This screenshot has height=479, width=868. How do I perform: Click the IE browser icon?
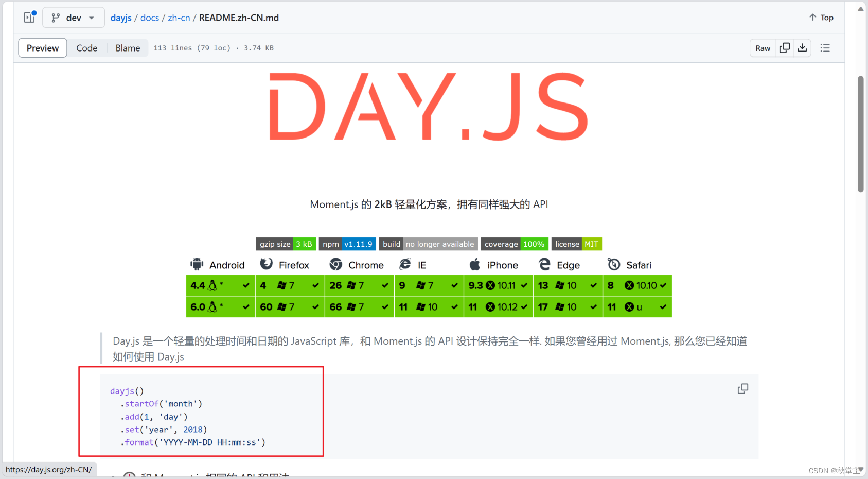(x=405, y=264)
